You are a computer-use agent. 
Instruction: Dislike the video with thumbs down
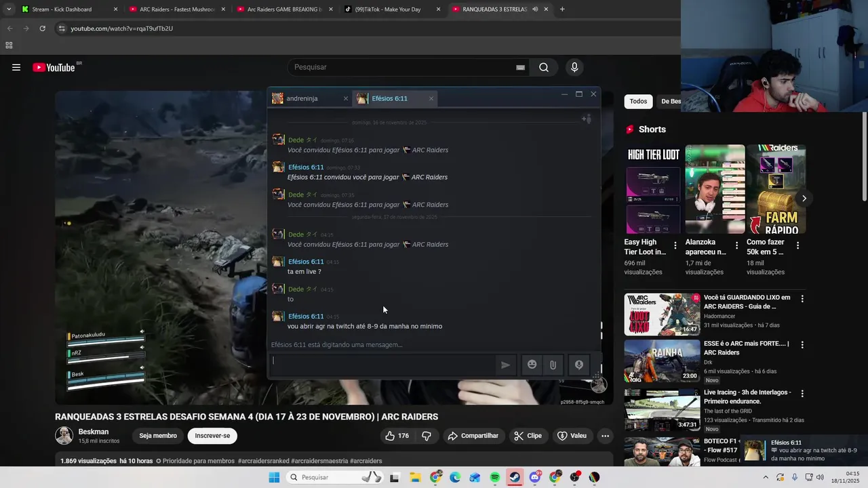pyautogui.click(x=427, y=436)
